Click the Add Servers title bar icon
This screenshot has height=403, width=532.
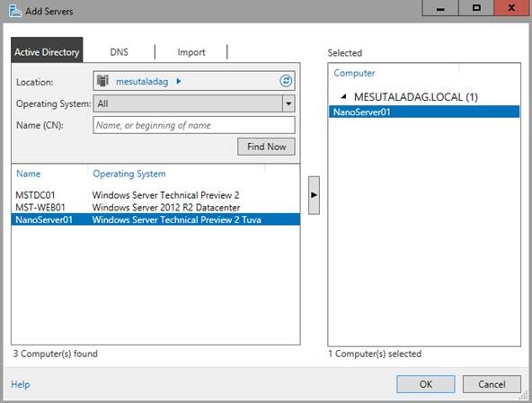tap(14, 11)
